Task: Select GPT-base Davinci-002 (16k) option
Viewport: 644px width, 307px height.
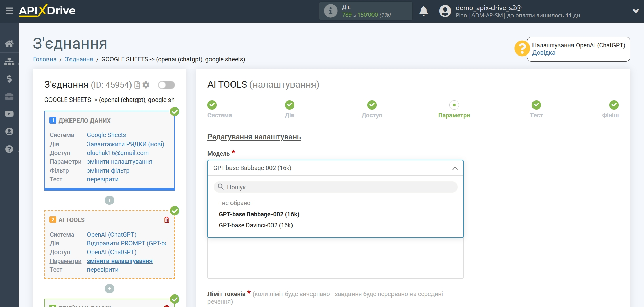Action: pyautogui.click(x=256, y=225)
